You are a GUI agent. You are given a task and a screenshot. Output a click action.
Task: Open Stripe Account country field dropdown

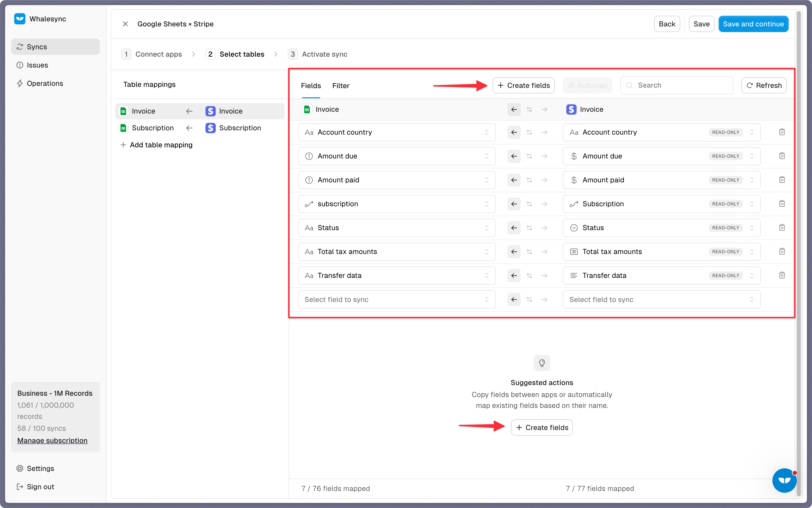[661, 132]
